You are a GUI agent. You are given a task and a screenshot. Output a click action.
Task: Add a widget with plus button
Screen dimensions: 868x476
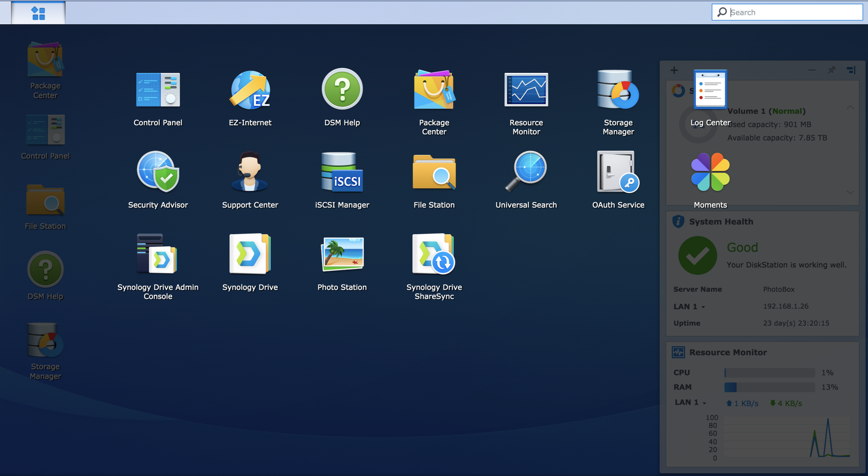point(674,70)
